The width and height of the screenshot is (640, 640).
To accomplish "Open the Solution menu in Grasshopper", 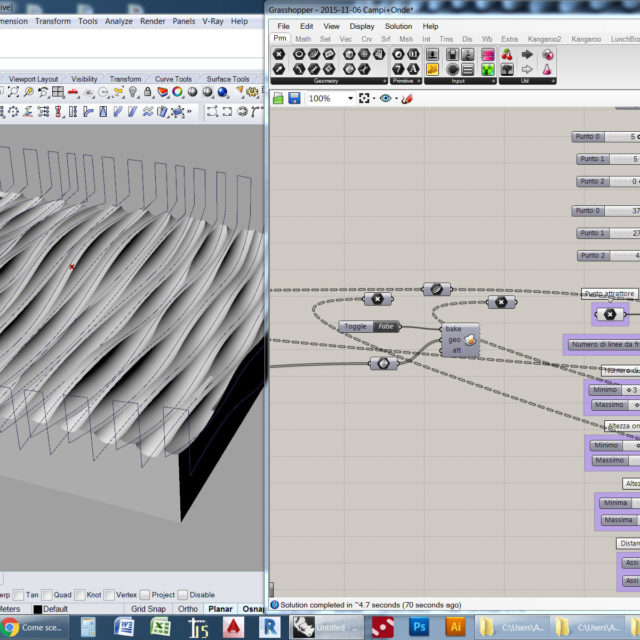I will click(398, 26).
